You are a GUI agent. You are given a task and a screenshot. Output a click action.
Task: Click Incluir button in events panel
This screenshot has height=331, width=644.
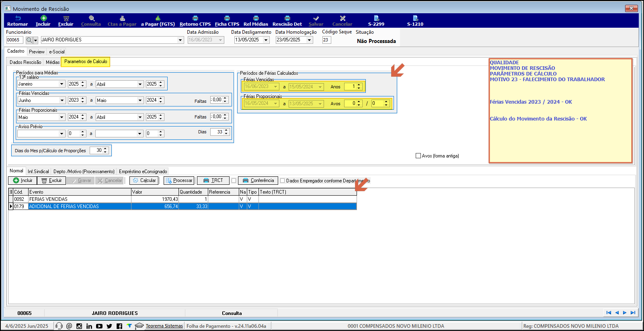click(x=23, y=181)
